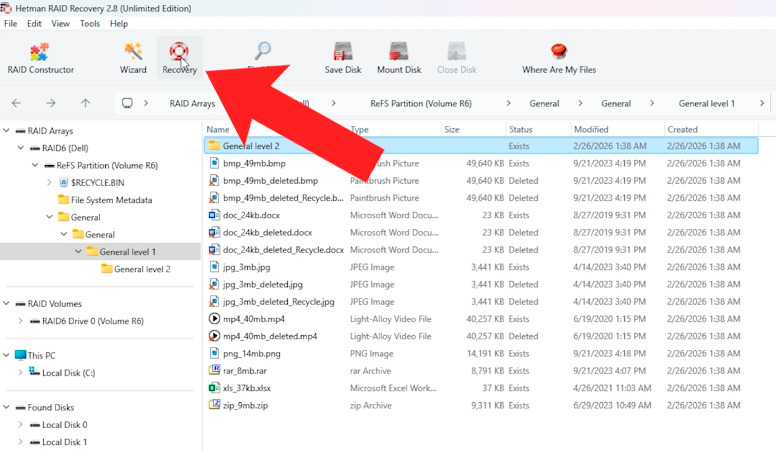Image resolution: width=776 pixels, height=452 pixels.
Task: Click jpg_3mb_deleted_Recycle.jpg file name
Action: (x=279, y=301)
